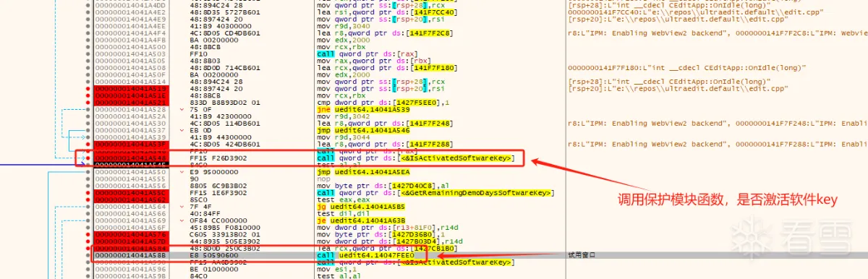The image size is (868, 279).
Task: Click opcode bytes 'E8 50590600'
Action: (x=213, y=254)
